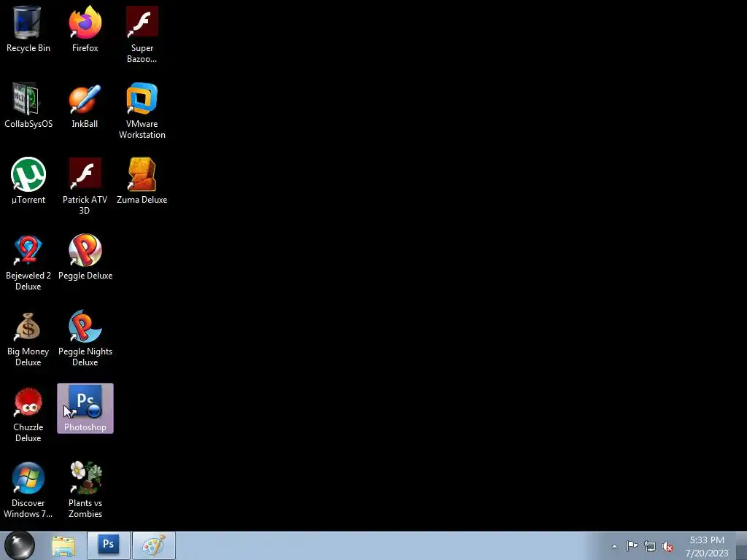Screen dimensions: 747x560
Task: Select the VMware Workstation shortcut
Action: pos(142,111)
